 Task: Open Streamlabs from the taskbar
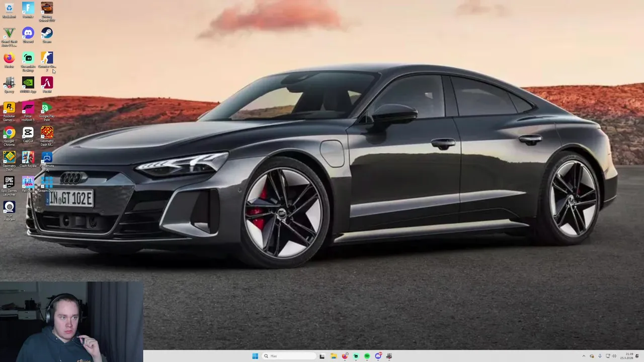click(356, 356)
